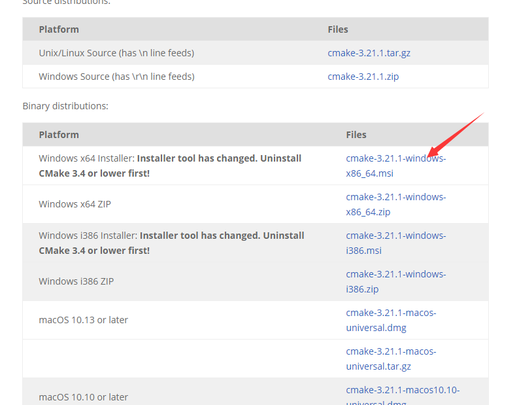The height and width of the screenshot is (405, 532).
Task: Click the Windows i386 ZIP platform label
Action: pos(76,281)
